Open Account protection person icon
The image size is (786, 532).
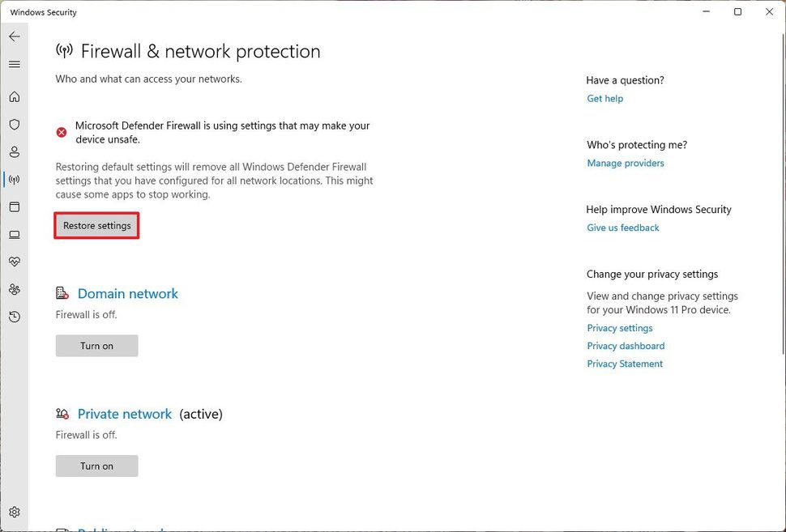click(15, 152)
